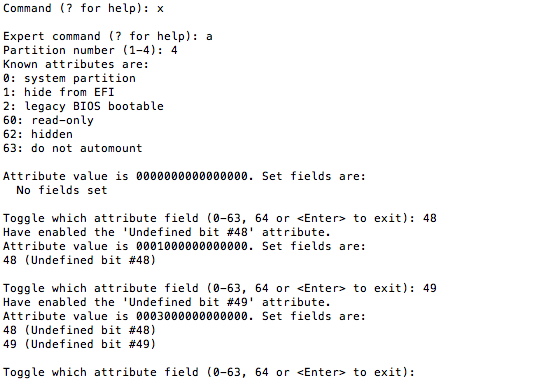
Task: Click the 'Known attributes are:' heading
Action: click(76, 65)
